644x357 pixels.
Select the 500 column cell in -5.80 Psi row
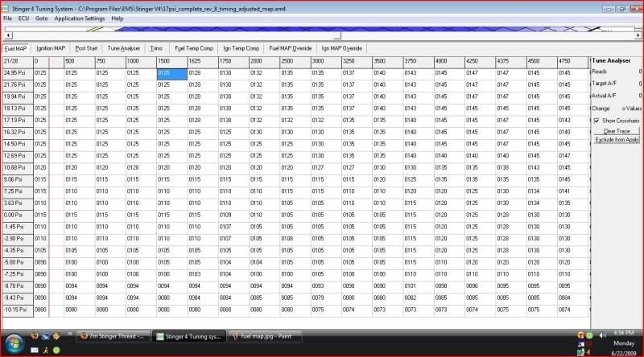click(x=79, y=263)
